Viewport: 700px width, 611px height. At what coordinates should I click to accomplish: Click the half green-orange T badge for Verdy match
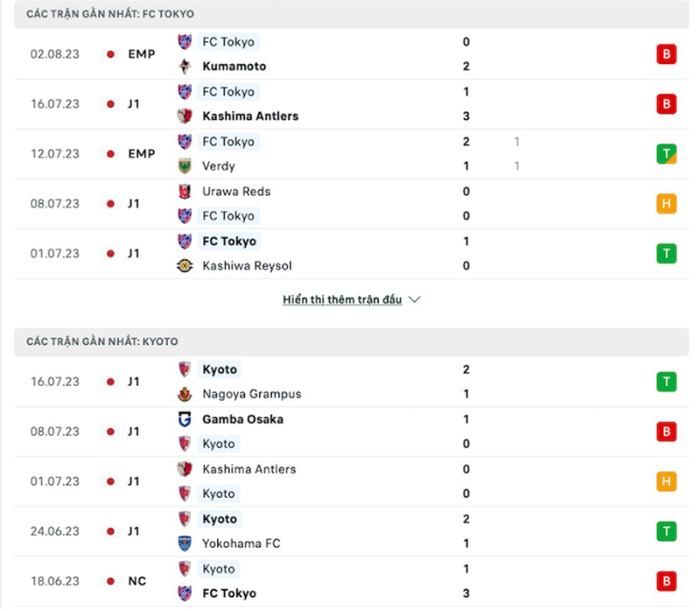click(x=667, y=154)
